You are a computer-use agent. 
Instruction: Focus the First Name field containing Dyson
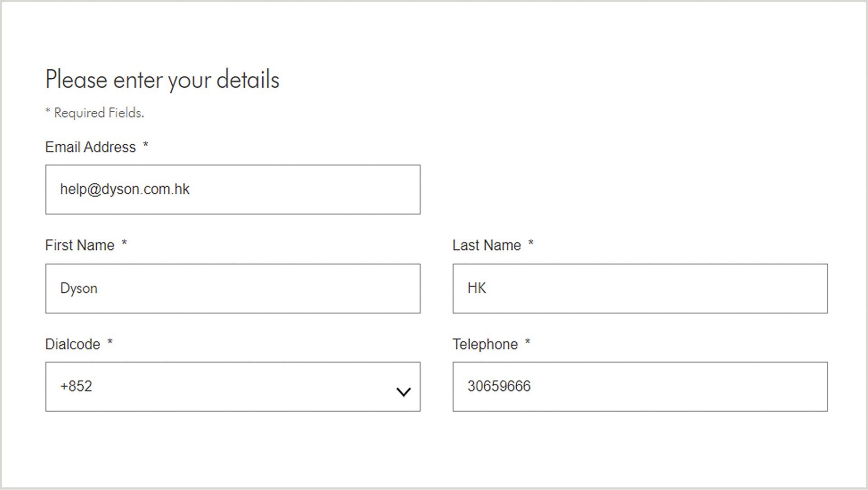(x=233, y=289)
